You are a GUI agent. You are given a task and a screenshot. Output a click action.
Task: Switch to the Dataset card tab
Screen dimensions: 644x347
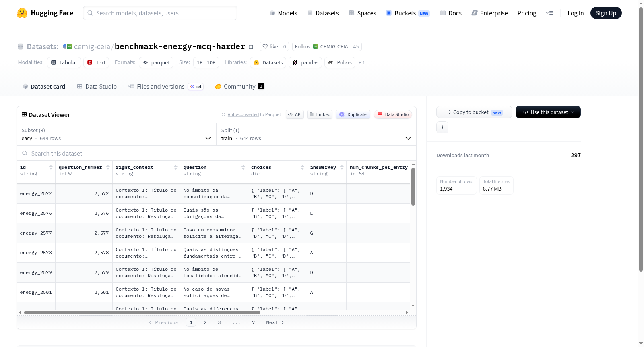43,87
